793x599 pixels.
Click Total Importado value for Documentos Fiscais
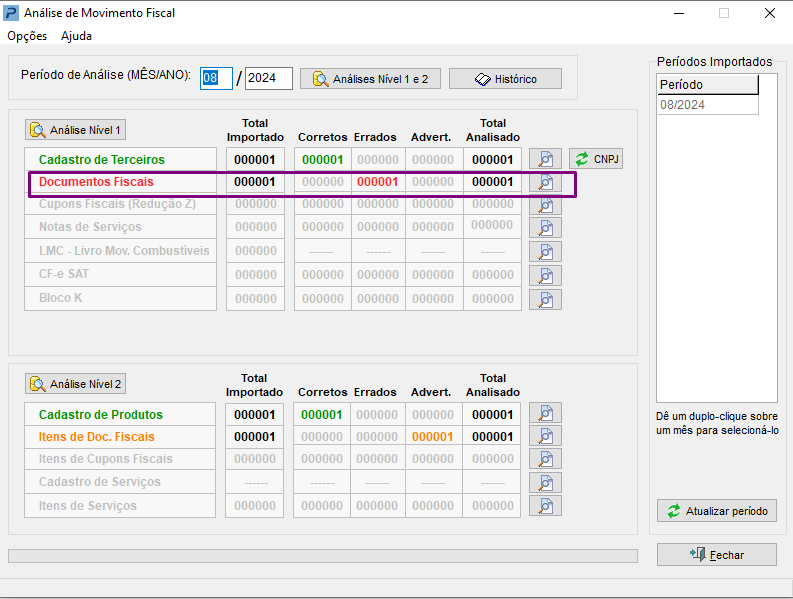pyautogui.click(x=254, y=182)
